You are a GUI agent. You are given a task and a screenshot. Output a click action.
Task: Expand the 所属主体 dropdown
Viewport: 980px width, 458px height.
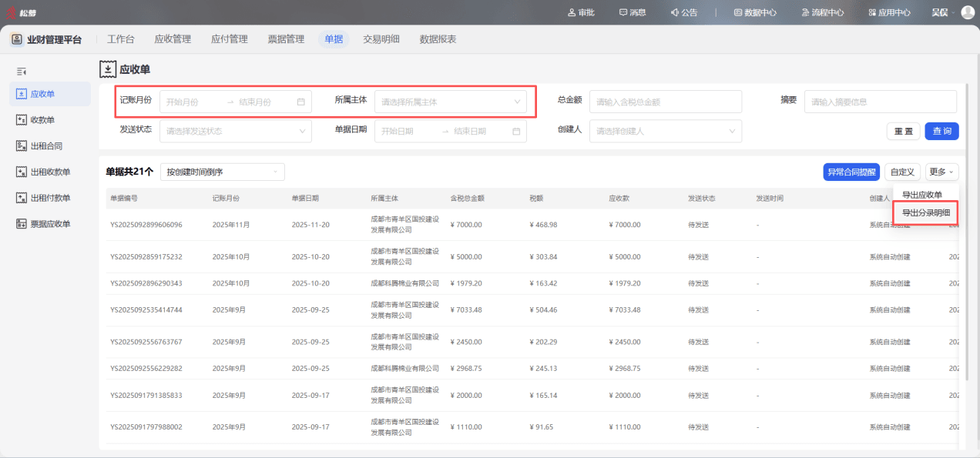click(x=451, y=102)
